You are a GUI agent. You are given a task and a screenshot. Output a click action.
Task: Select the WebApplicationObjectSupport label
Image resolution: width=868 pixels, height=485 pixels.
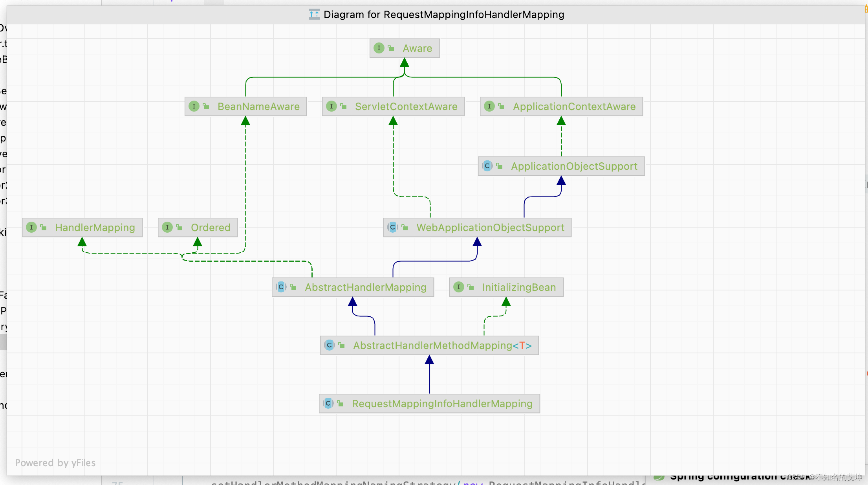click(x=490, y=228)
